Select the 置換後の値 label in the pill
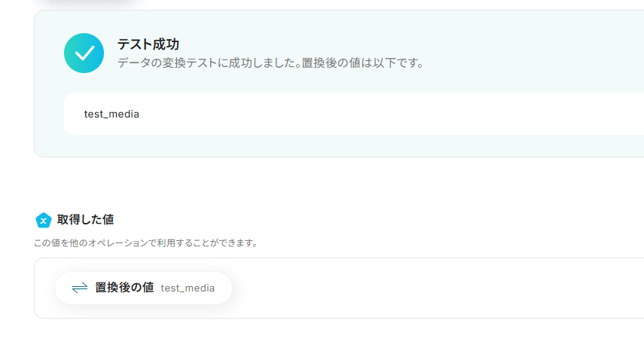 tap(124, 288)
